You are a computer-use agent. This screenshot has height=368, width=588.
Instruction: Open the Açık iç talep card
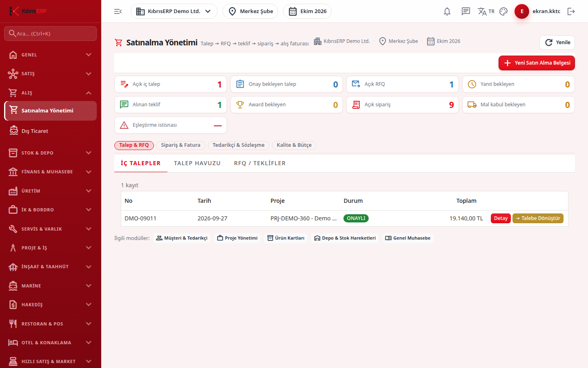click(171, 84)
